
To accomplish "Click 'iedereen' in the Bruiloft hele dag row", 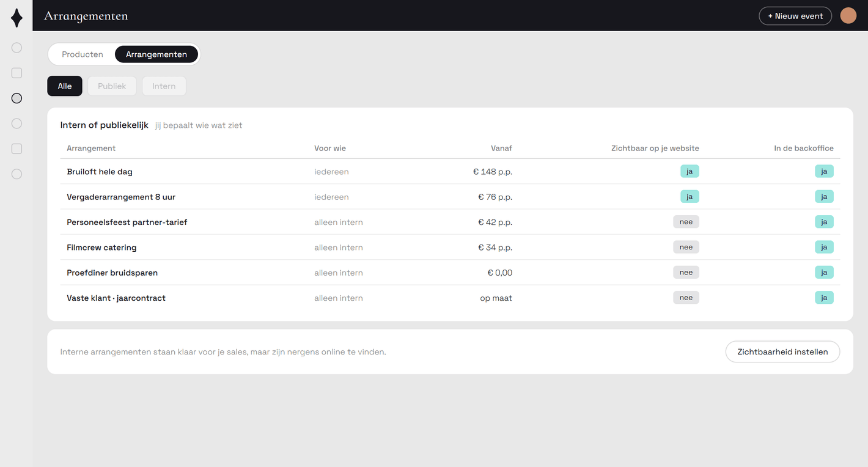I will point(331,172).
